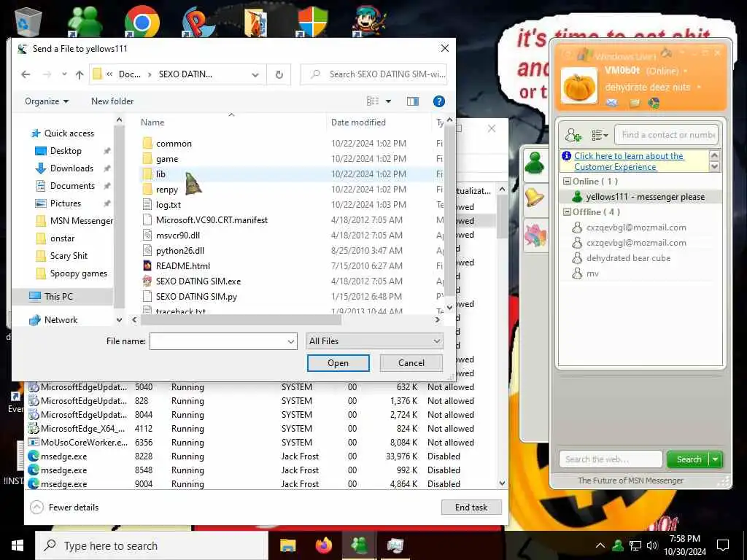Click the Up one level arrow in dialog

point(80,74)
